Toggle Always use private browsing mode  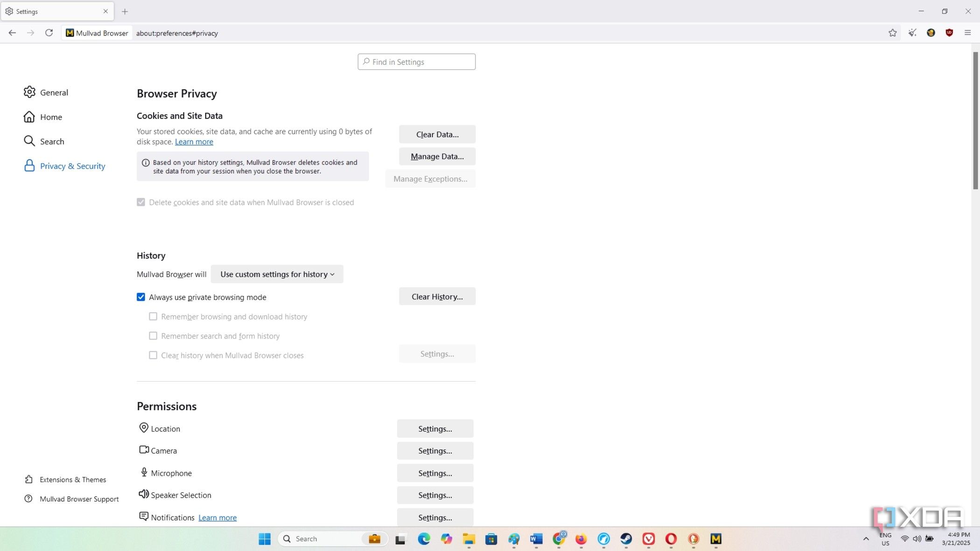pos(141,297)
